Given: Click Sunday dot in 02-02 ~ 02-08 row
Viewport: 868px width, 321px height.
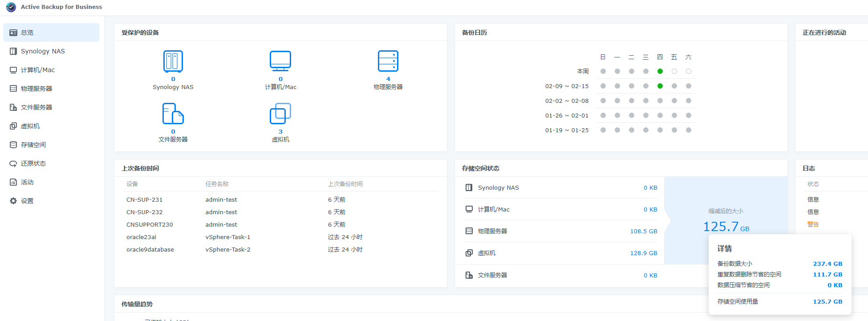Looking at the screenshot, I should click(603, 101).
